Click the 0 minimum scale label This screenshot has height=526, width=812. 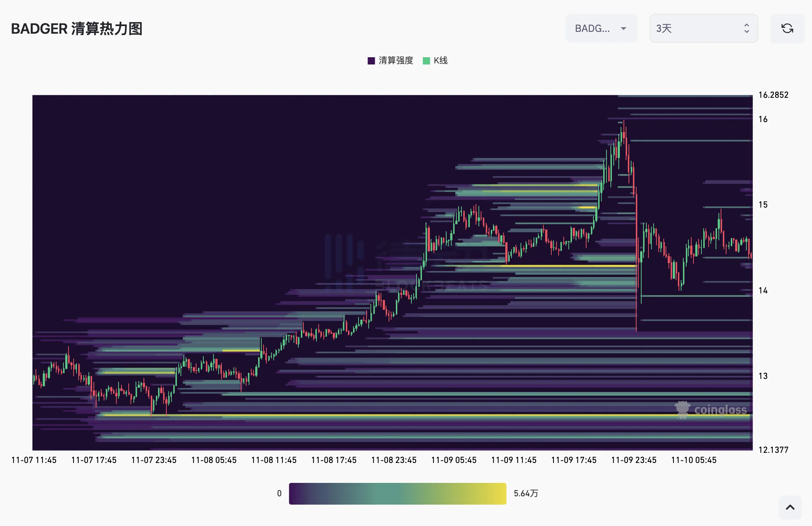(x=279, y=493)
